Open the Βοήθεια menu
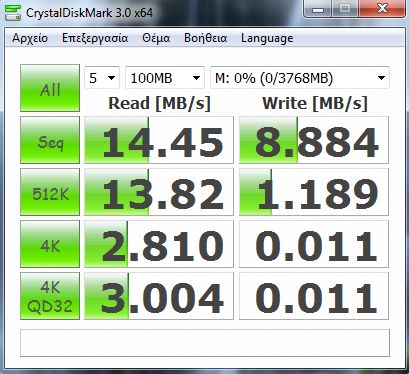Screen dimensions: 409x374 206,38
